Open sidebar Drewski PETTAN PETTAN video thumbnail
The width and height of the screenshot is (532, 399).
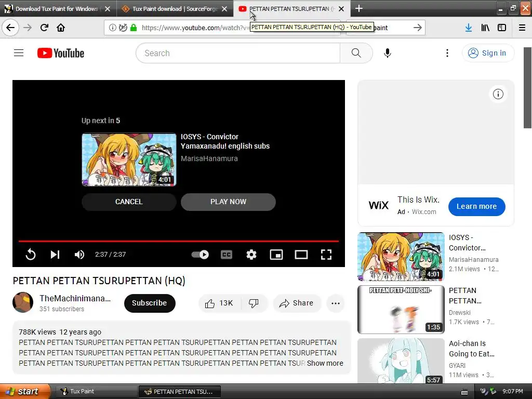click(401, 310)
